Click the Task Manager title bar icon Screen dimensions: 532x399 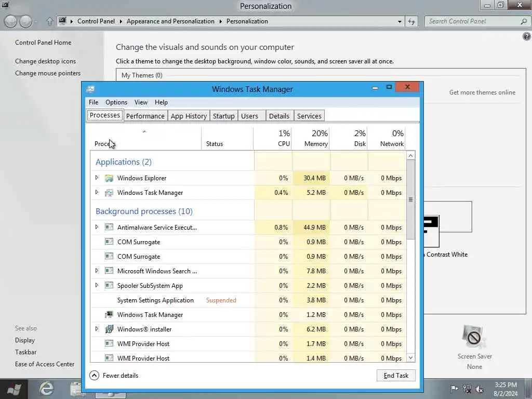click(90, 89)
